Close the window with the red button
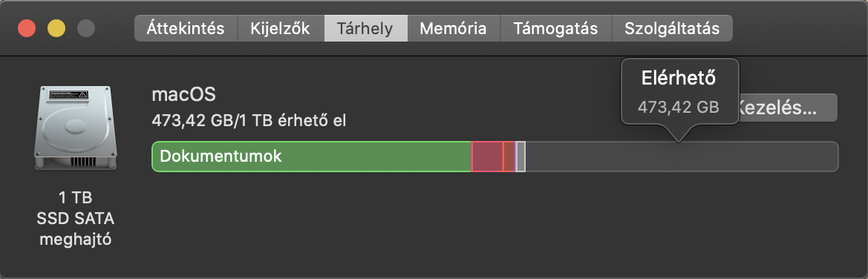Viewport: 868px width, 279px height. 27,28
